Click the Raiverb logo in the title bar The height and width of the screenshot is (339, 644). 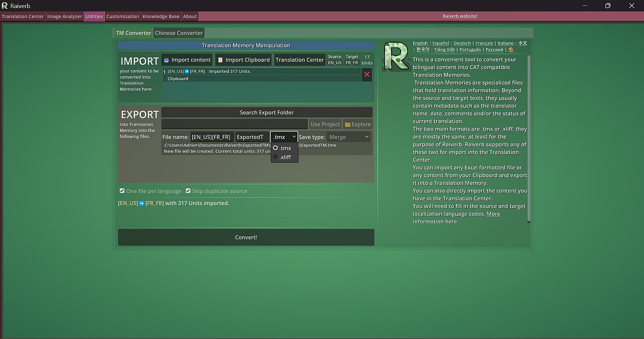click(5, 6)
